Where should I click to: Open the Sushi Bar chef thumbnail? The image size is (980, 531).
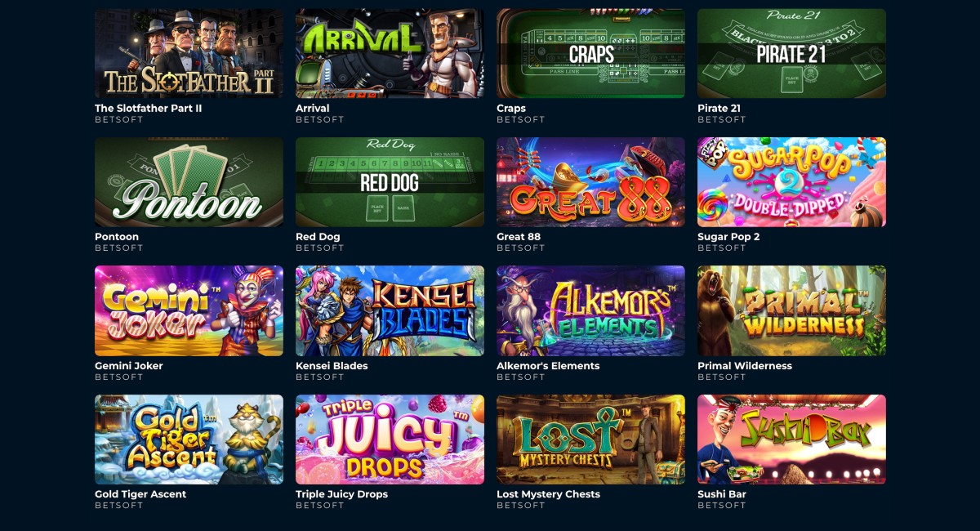[x=791, y=440]
